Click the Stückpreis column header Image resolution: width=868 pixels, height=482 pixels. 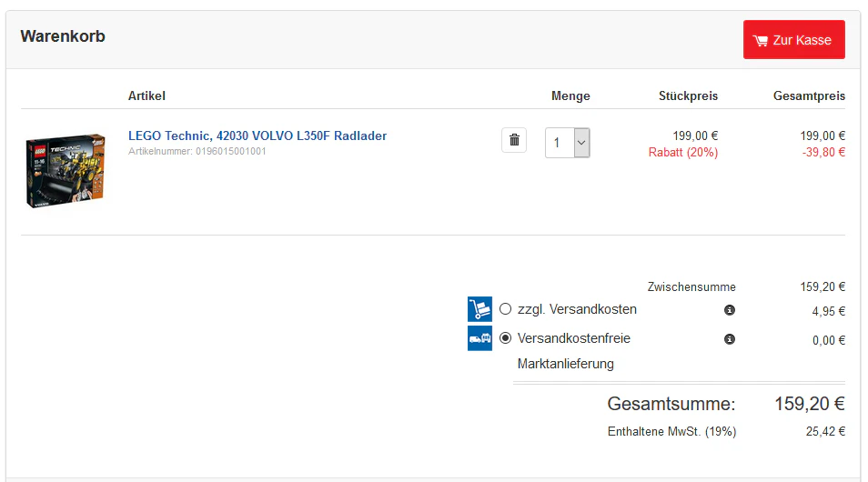tap(688, 95)
